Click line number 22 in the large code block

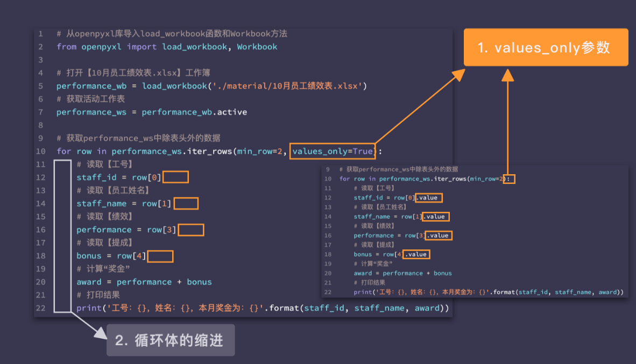pos(40,308)
